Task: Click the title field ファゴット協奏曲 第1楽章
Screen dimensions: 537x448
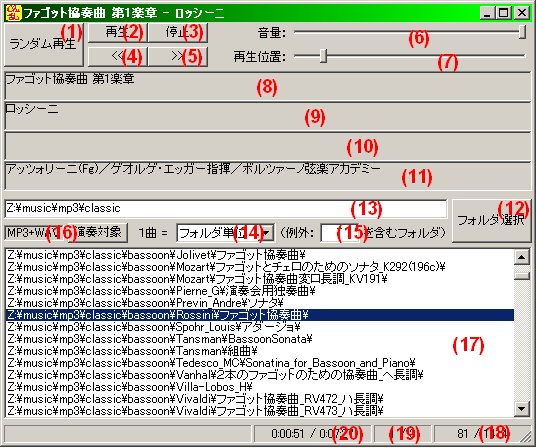Action: [x=267, y=86]
